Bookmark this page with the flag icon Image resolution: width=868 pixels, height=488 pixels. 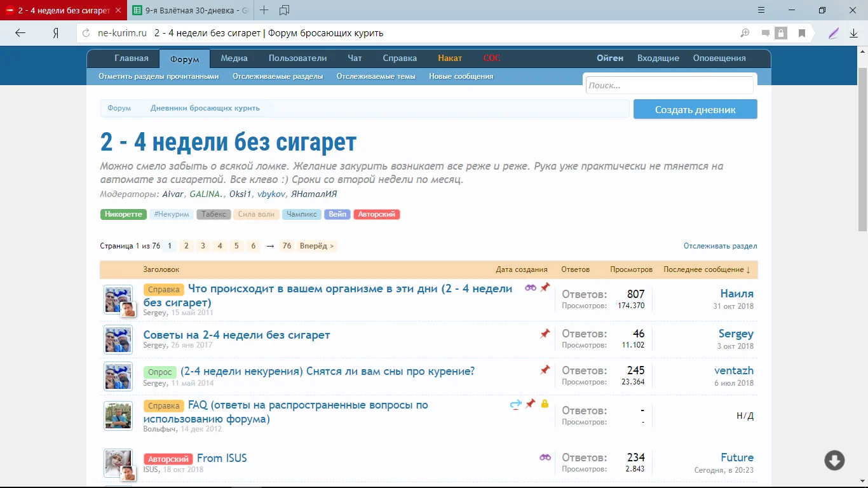pyautogui.click(x=802, y=34)
